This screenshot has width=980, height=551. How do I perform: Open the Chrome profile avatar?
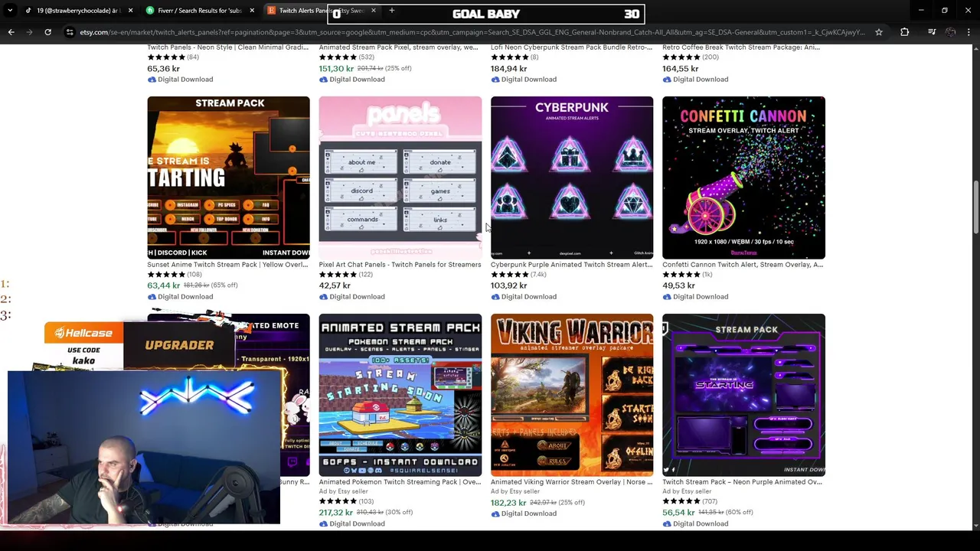tap(950, 32)
